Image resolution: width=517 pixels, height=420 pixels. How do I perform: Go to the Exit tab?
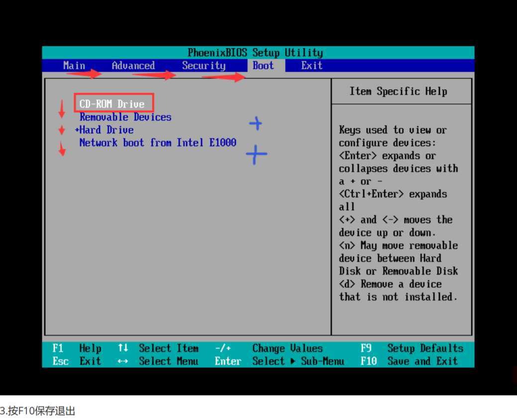click(311, 65)
